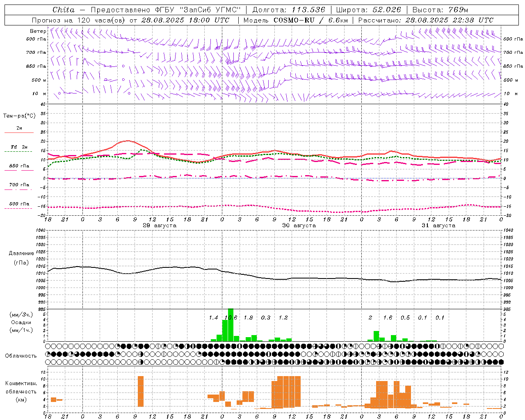The width and height of the screenshot is (525, 420).
Task: Click the "Td 2м" dew point legend label
Action: click(x=19, y=147)
